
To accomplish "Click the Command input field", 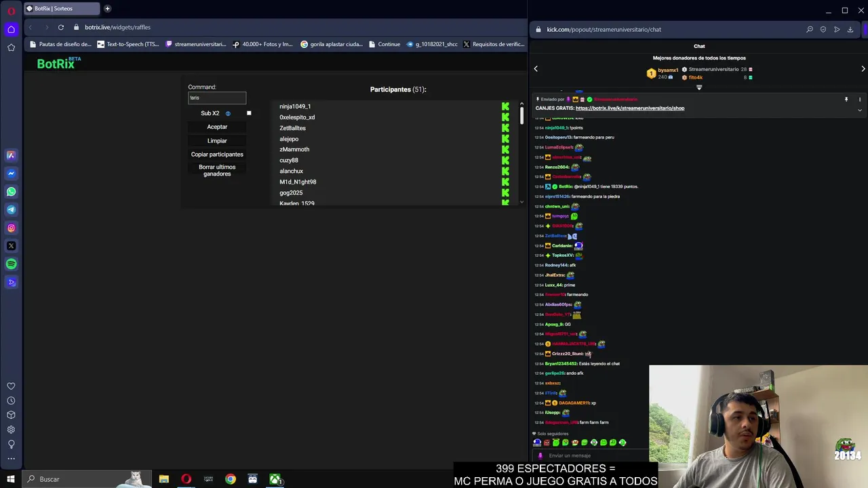I will tap(217, 98).
